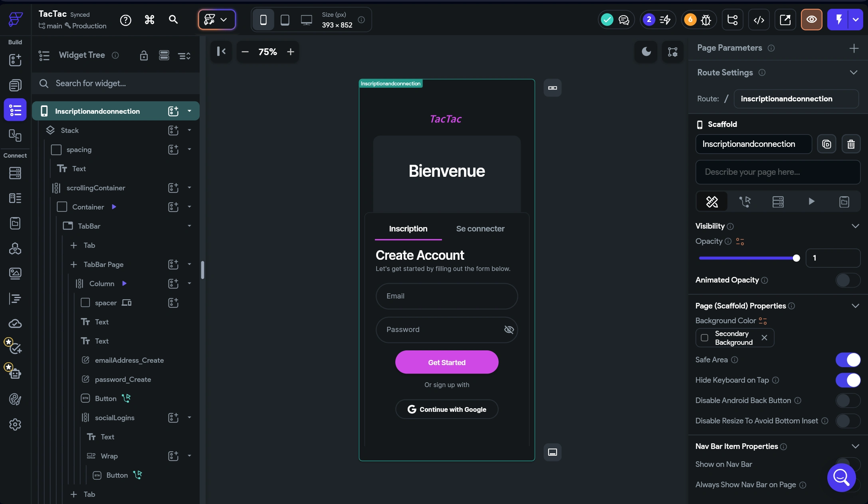Image resolution: width=868 pixels, height=504 pixels.
Task: Turn off Hide Keyboard on Tap
Action: pos(848,380)
